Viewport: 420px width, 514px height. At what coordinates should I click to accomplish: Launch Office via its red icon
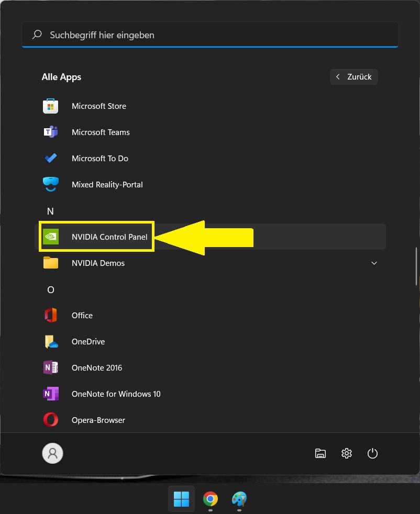coord(50,315)
